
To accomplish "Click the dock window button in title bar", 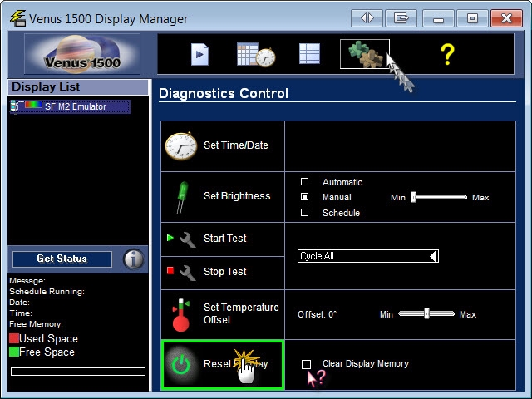I will 401,18.
